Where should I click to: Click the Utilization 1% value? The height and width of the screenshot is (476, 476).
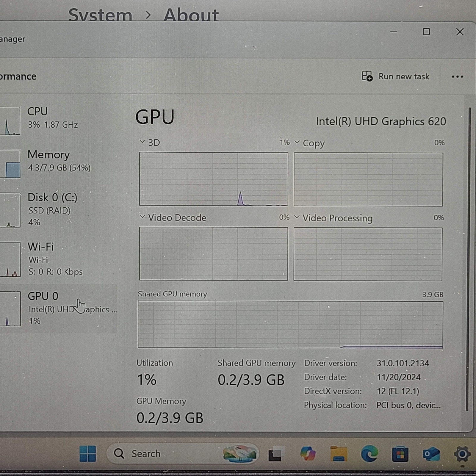(x=147, y=380)
